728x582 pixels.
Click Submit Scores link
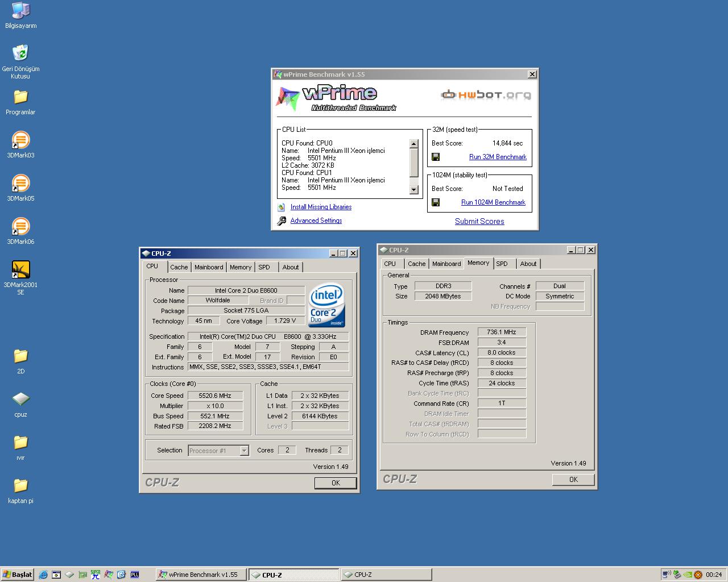coord(479,222)
